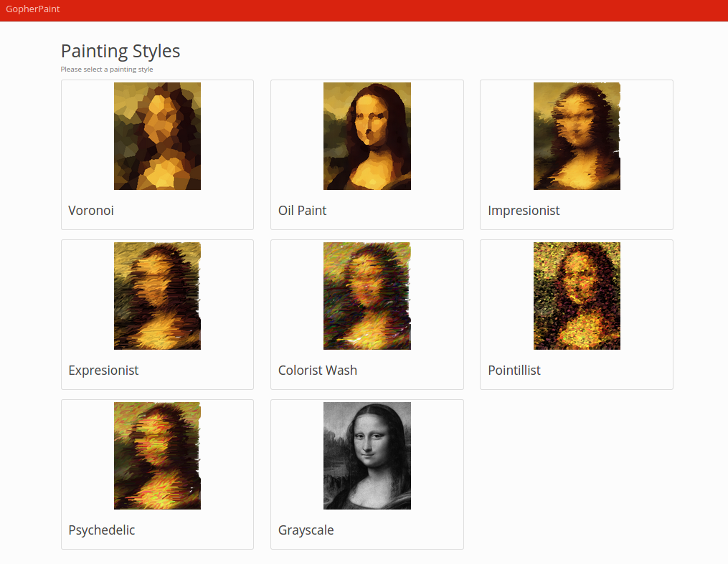728x564 pixels.
Task: Click the Expresionist label text
Action: tap(103, 370)
